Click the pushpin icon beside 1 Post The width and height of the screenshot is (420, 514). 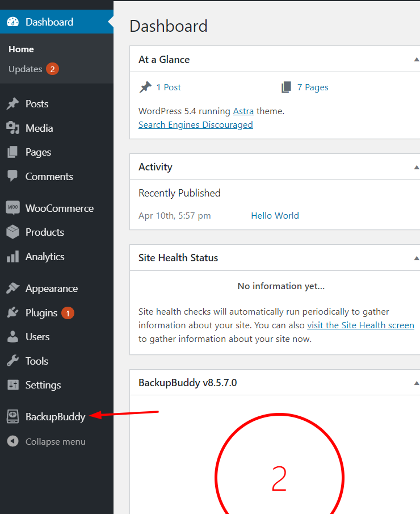tap(145, 87)
